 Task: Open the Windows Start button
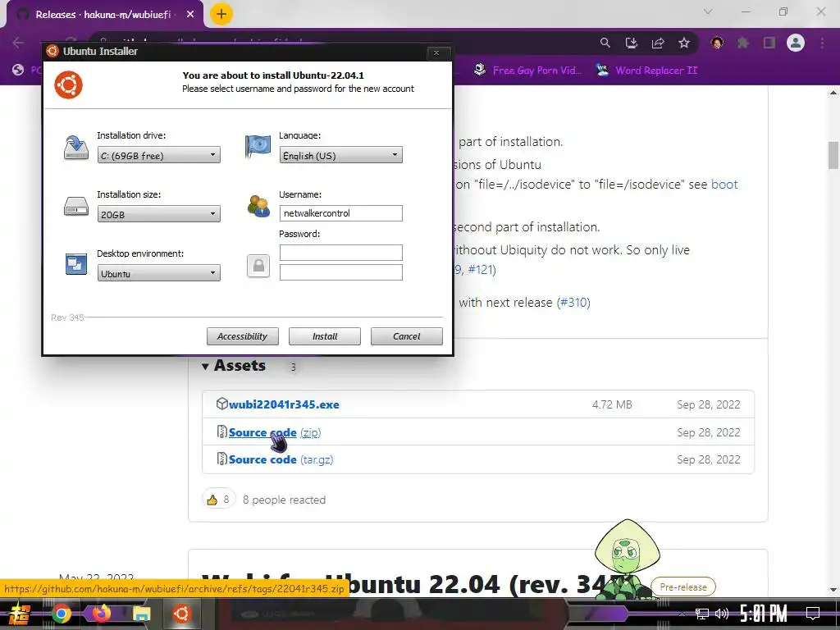pyautogui.click(x=20, y=614)
